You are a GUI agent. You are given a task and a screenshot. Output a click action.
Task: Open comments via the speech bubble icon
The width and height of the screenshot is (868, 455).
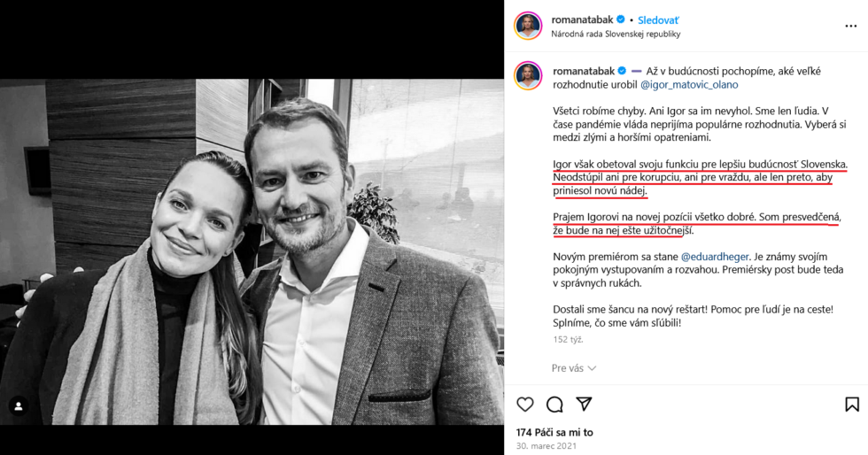(554, 405)
